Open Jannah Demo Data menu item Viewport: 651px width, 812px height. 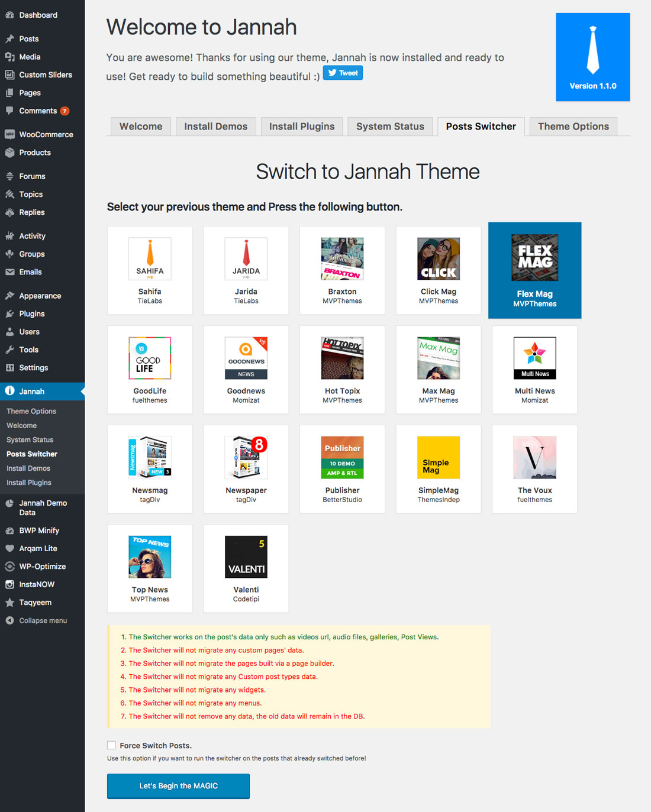[43, 507]
